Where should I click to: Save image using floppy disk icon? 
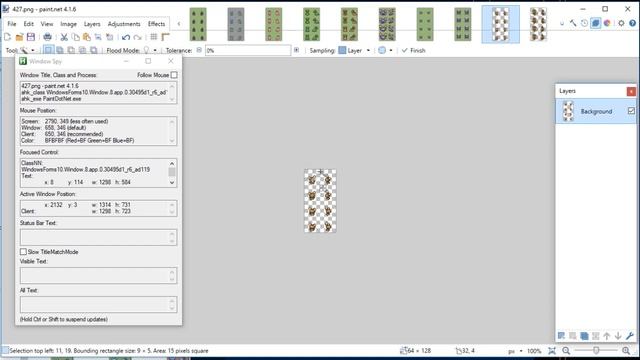(31, 37)
